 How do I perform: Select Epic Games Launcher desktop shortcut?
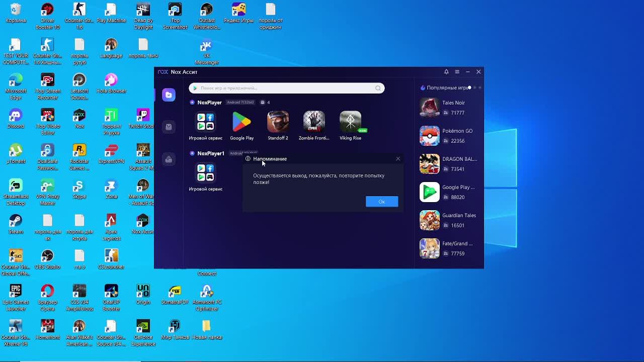16,298
